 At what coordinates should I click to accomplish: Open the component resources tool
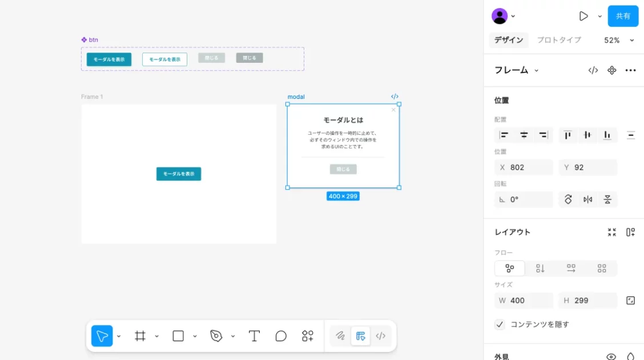tap(308, 336)
